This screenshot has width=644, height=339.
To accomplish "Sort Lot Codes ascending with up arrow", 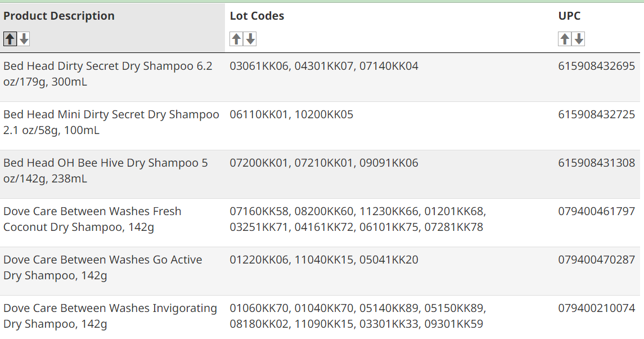I will (236, 39).
